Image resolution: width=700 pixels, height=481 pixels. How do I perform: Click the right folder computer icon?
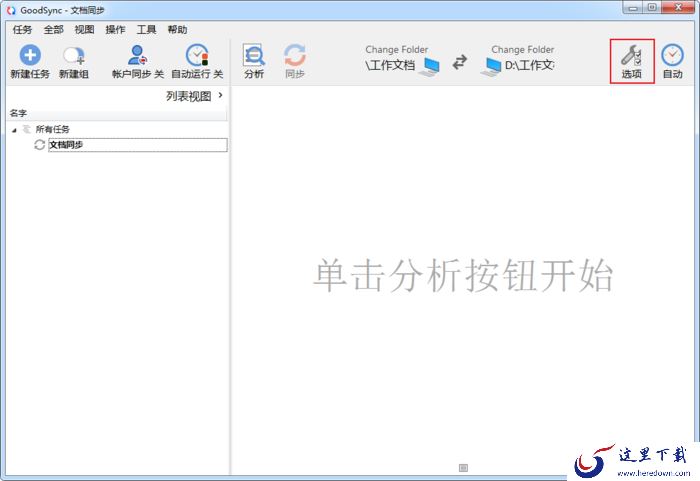(x=491, y=67)
